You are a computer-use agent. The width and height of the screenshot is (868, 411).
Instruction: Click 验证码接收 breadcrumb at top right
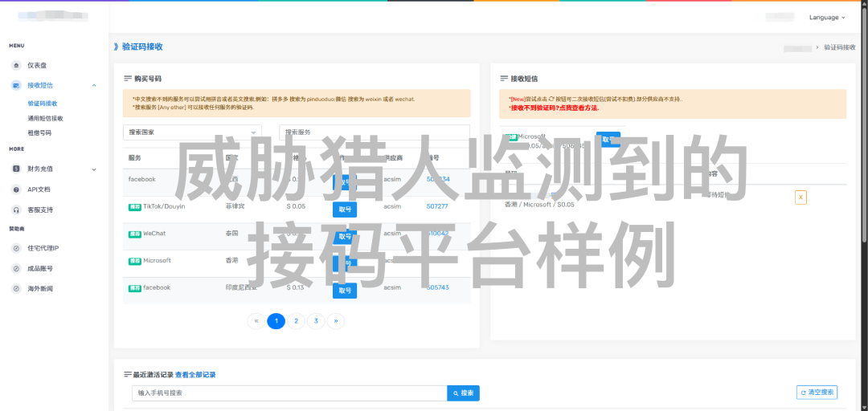coord(840,47)
